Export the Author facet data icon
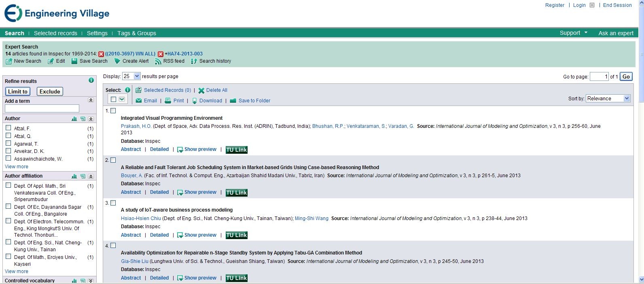The height and width of the screenshot is (284, 644). (x=83, y=119)
